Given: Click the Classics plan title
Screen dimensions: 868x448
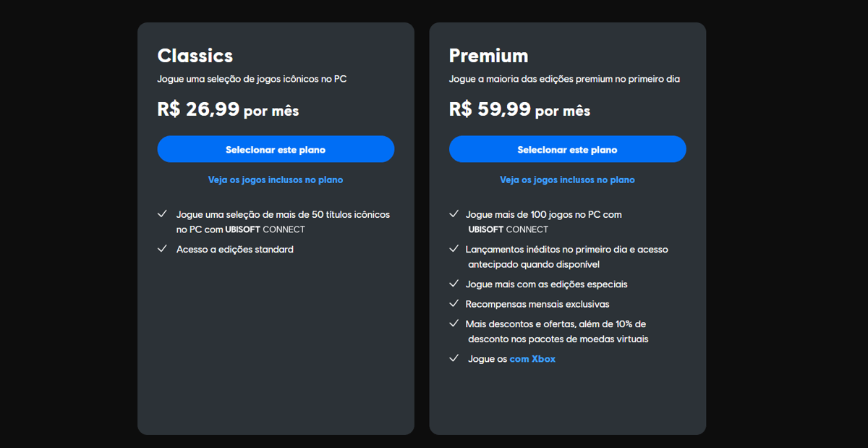Looking at the screenshot, I should pyautogui.click(x=195, y=56).
